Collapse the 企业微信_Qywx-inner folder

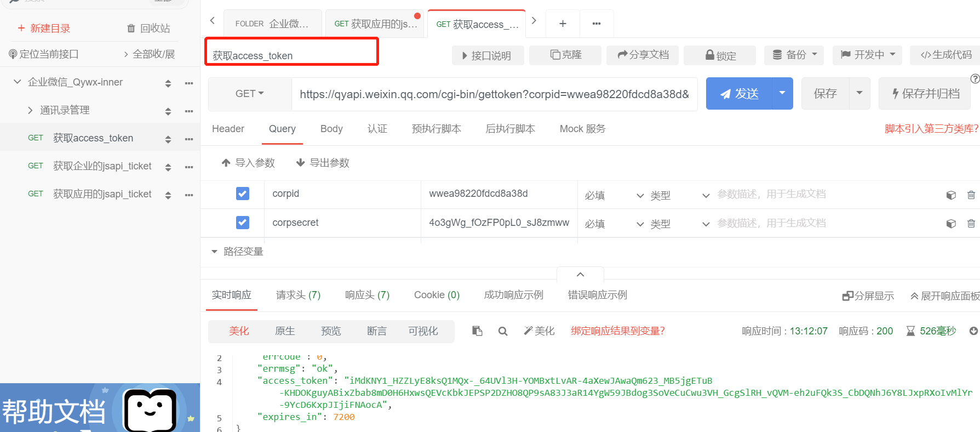[17, 82]
